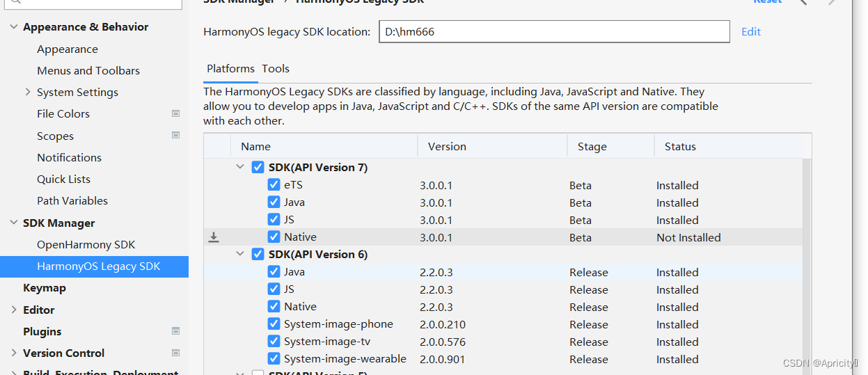
Task: Expand the System Settings arrow
Action: [x=28, y=92]
